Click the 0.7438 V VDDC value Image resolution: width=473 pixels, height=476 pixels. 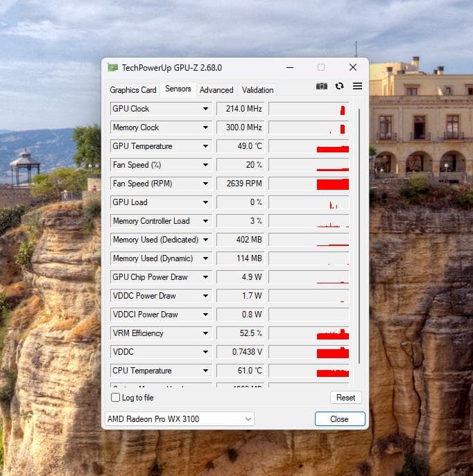point(241,352)
